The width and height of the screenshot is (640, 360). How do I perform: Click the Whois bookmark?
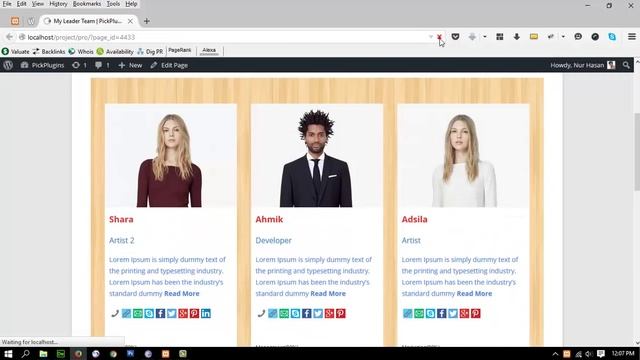click(81, 51)
